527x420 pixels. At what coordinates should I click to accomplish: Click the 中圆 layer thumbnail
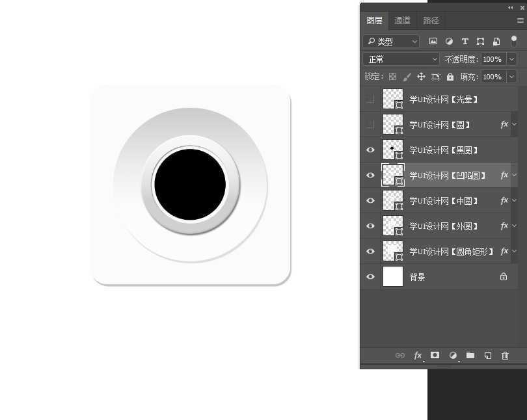point(393,201)
